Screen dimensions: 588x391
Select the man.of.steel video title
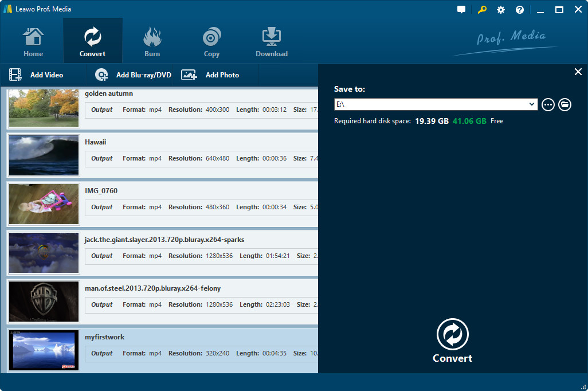pyautogui.click(x=152, y=288)
